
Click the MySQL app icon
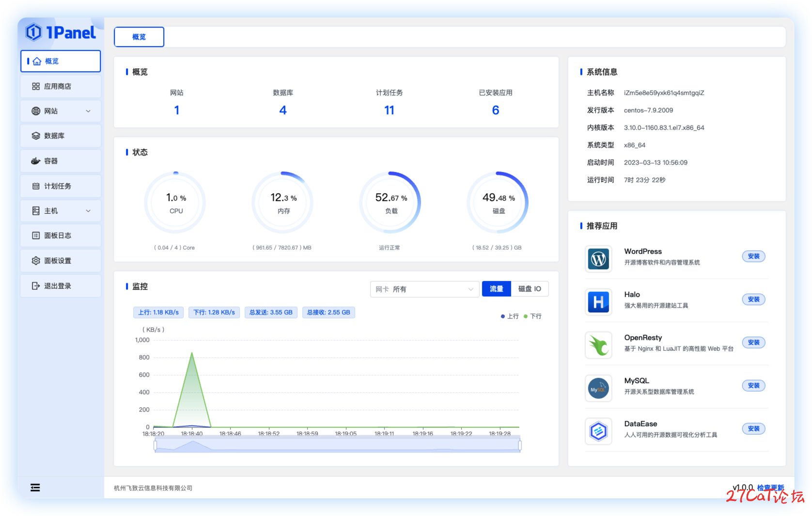tap(598, 389)
